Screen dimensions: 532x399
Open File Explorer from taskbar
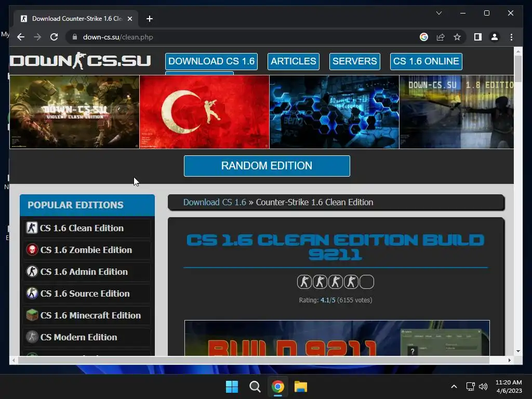[301, 387]
